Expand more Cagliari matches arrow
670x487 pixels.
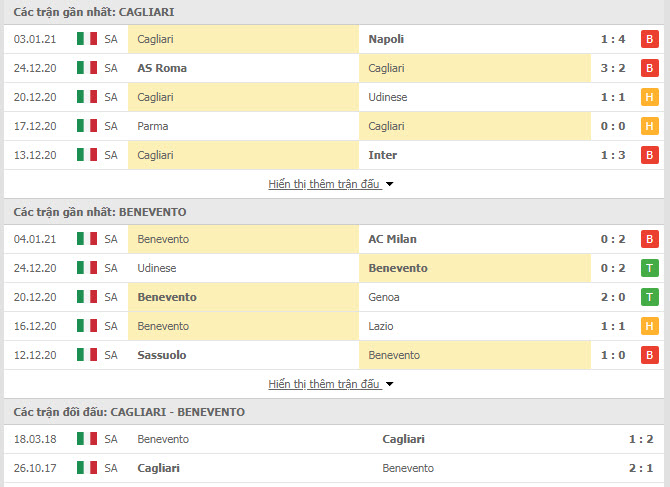click(389, 185)
